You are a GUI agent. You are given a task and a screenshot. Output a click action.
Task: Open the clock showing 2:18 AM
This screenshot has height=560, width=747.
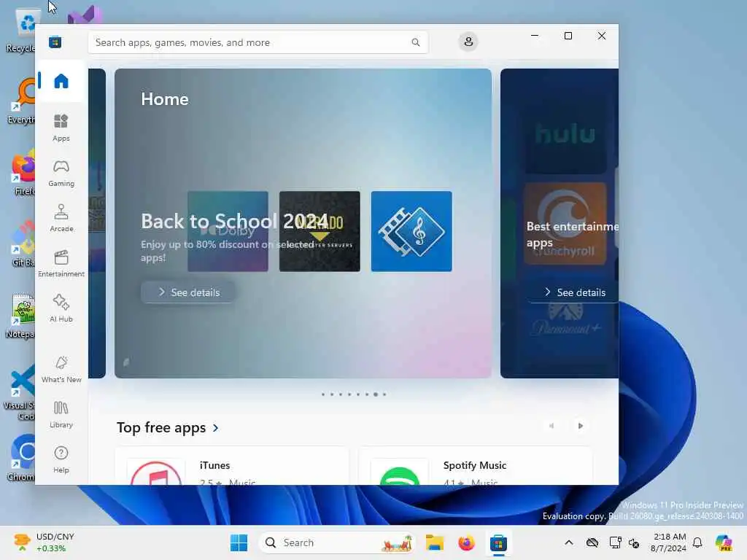[669, 542]
